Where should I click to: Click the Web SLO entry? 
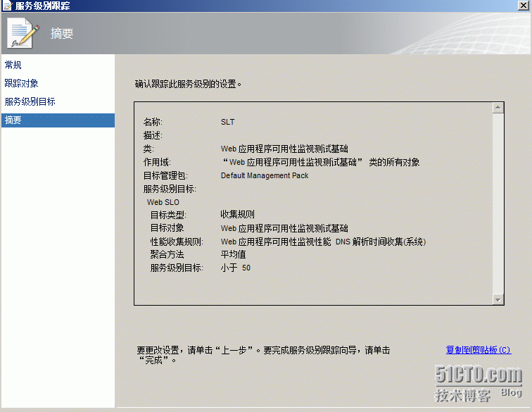(163, 202)
